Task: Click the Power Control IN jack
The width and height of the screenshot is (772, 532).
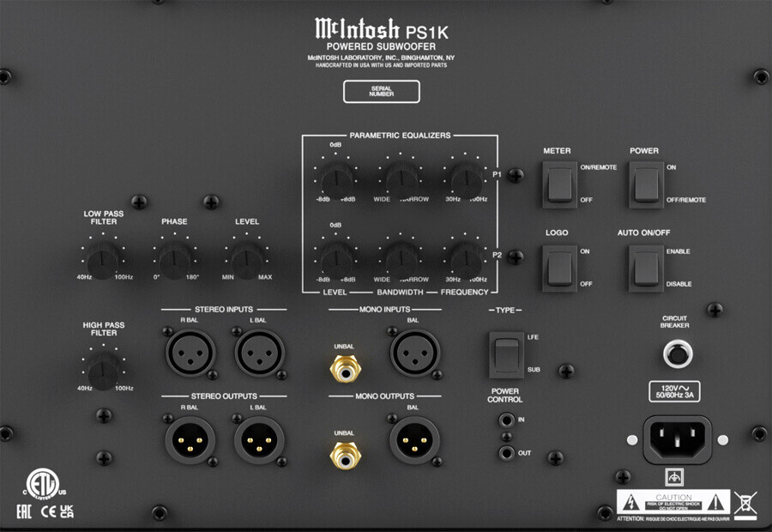Action: (x=505, y=420)
